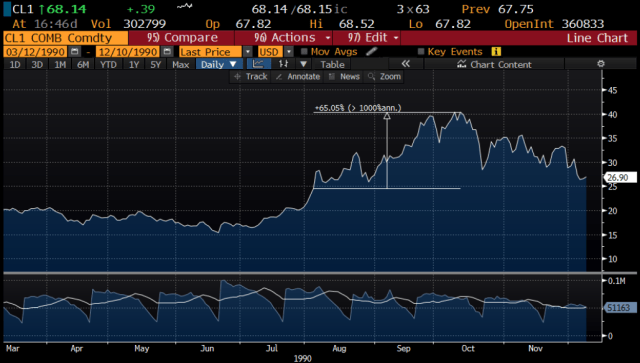This screenshot has height=363, width=640.
Task: Open the end date calendar picker icon
Action: click(167, 52)
